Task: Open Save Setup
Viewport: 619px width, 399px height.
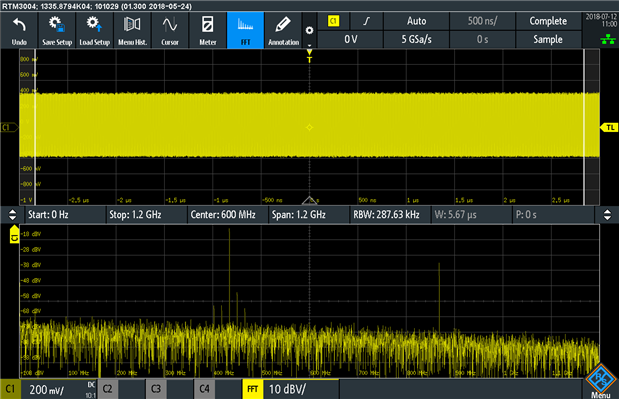Action: pos(57,30)
